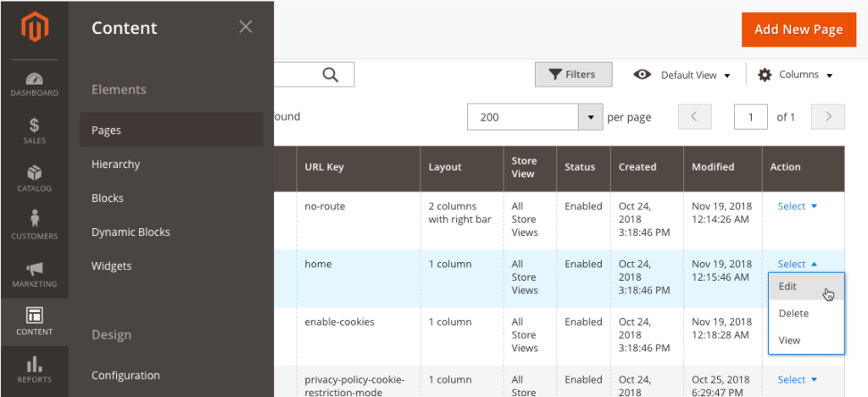Click the current page number field
This screenshot has width=868, height=397.
751,117
